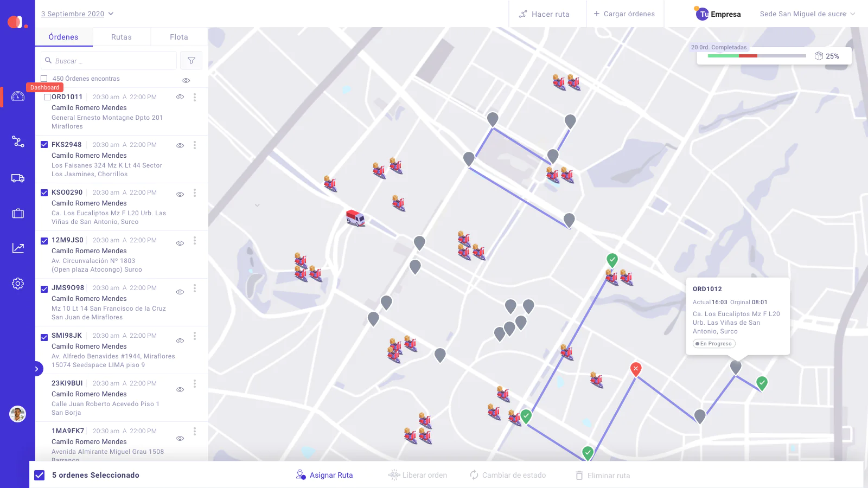
Task: Click the Hacer ruta button
Action: pos(545,14)
